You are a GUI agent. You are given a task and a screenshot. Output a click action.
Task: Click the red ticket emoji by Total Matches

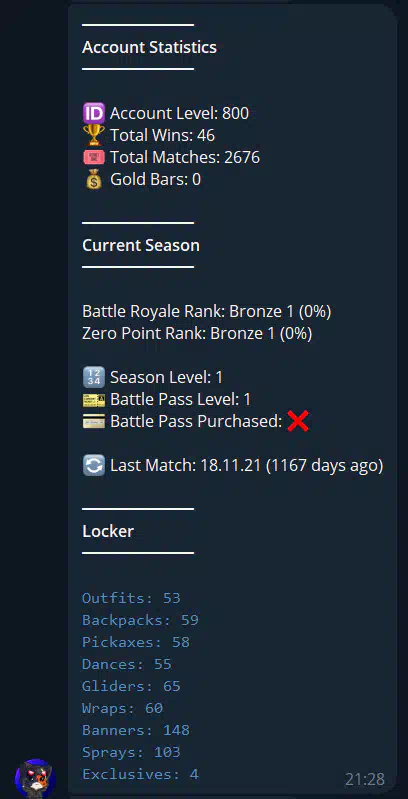coord(94,157)
